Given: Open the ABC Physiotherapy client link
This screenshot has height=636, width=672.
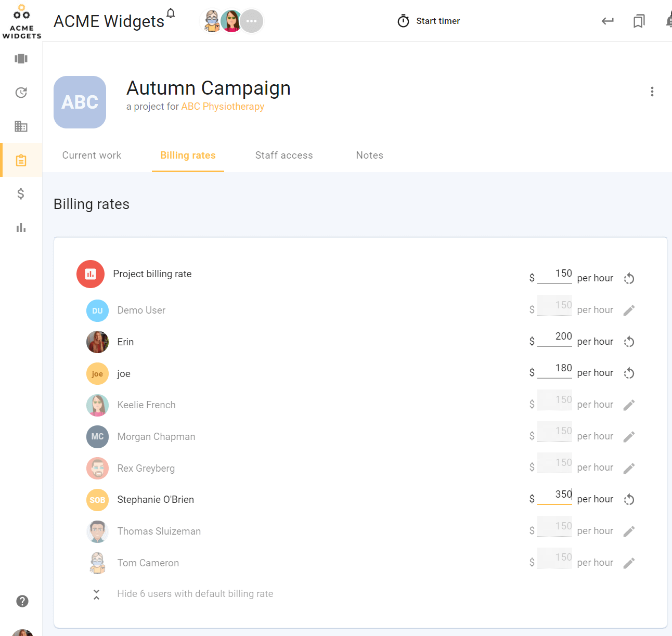Looking at the screenshot, I should point(223,107).
